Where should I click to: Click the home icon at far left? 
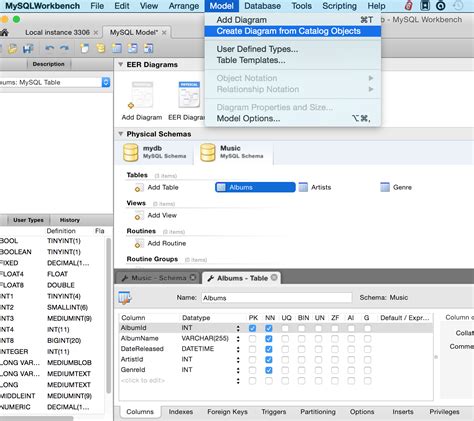pos(4,32)
